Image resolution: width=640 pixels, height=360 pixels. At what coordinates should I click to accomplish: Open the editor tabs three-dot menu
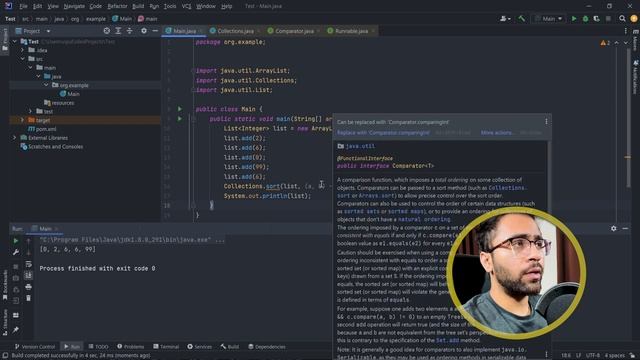[x=625, y=31]
